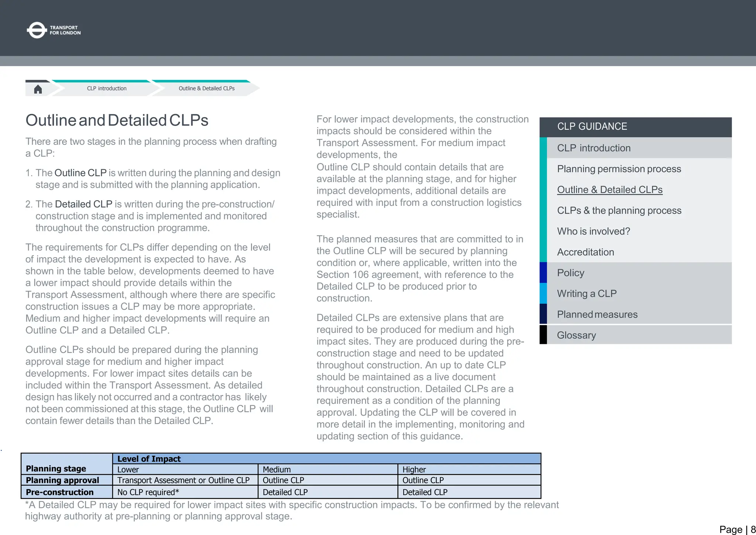756x535 pixels.
Task: Go to the Writing a CLP section
Action: pyautogui.click(x=587, y=294)
